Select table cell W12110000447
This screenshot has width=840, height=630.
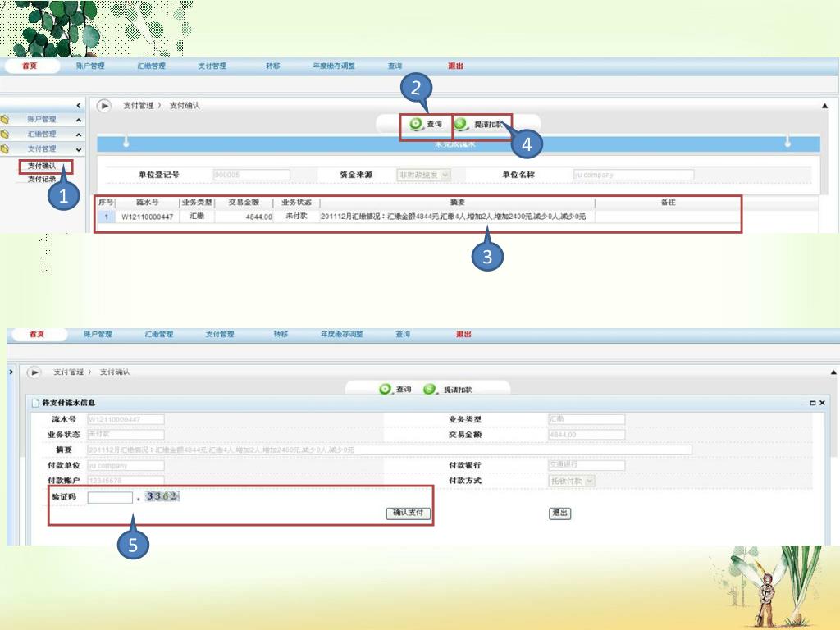click(x=148, y=217)
